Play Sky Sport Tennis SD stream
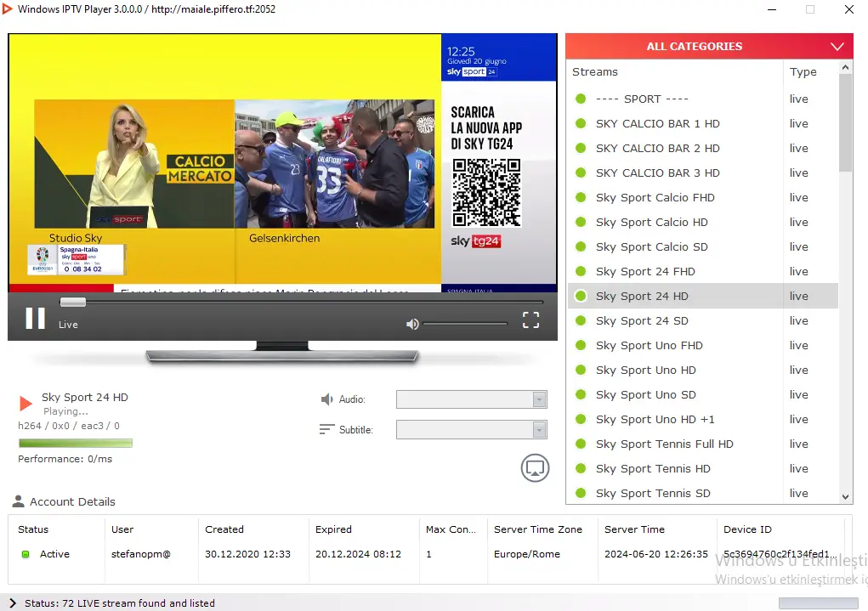 pyautogui.click(x=702, y=492)
